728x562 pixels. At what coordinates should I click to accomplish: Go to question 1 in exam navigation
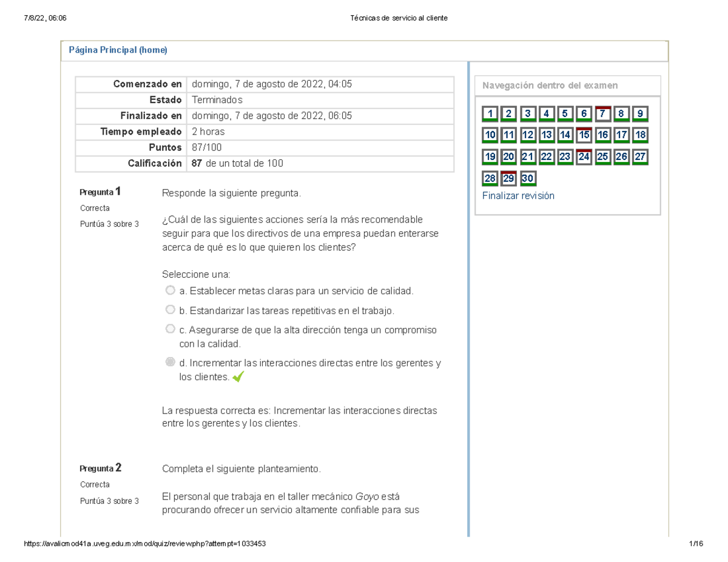pos(490,113)
